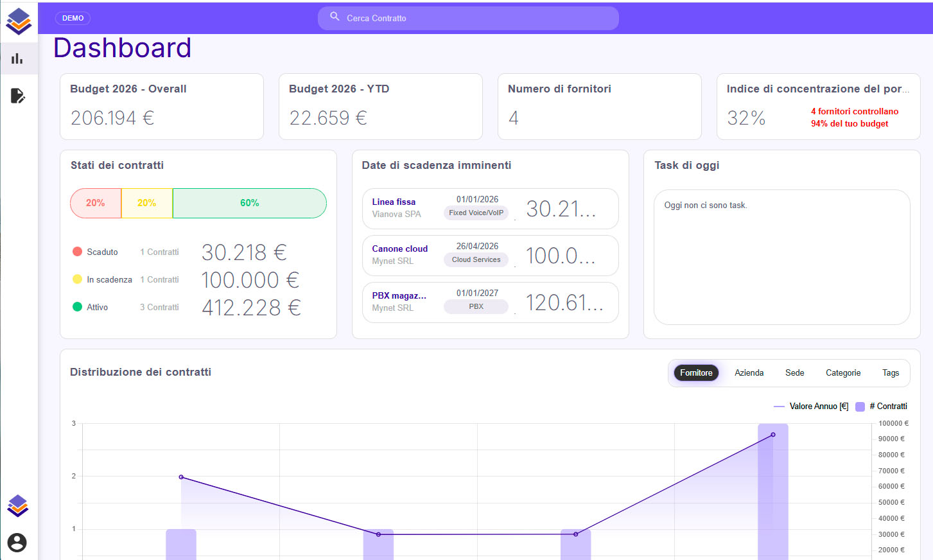Open the Canone cloud contract link

pyautogui.click(x=399, y=249)
